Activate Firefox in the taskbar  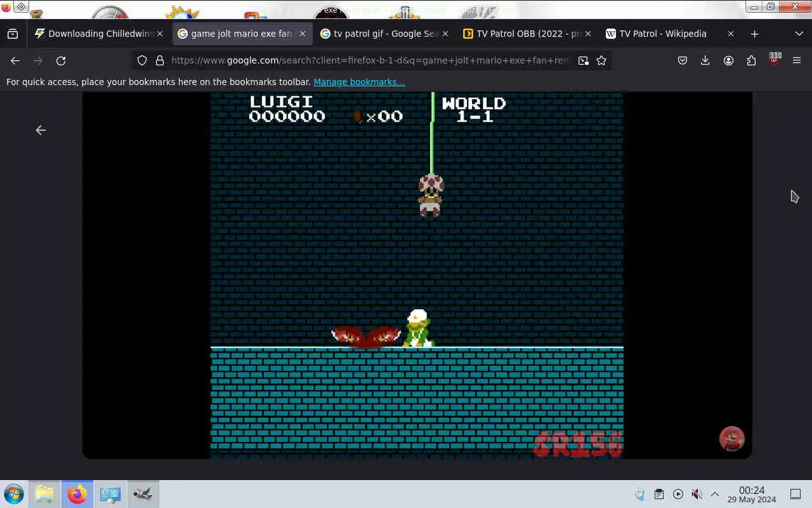pos(77,494)
